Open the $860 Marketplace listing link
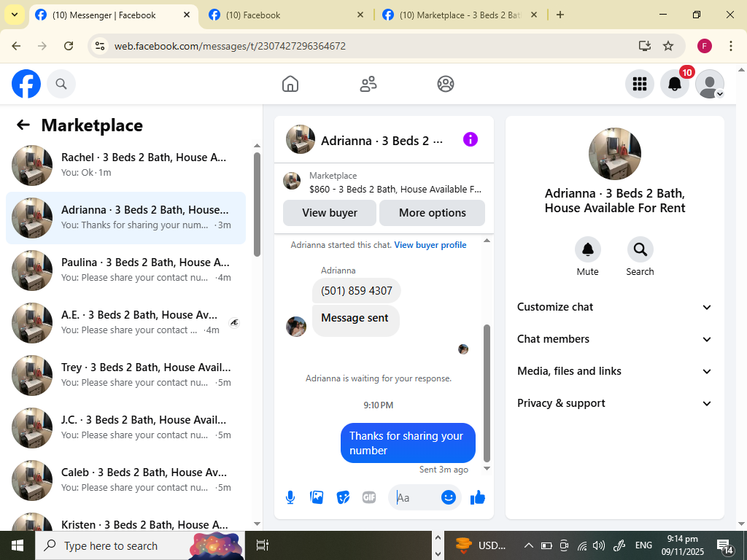The image size is (747, 560). point(384,182)
